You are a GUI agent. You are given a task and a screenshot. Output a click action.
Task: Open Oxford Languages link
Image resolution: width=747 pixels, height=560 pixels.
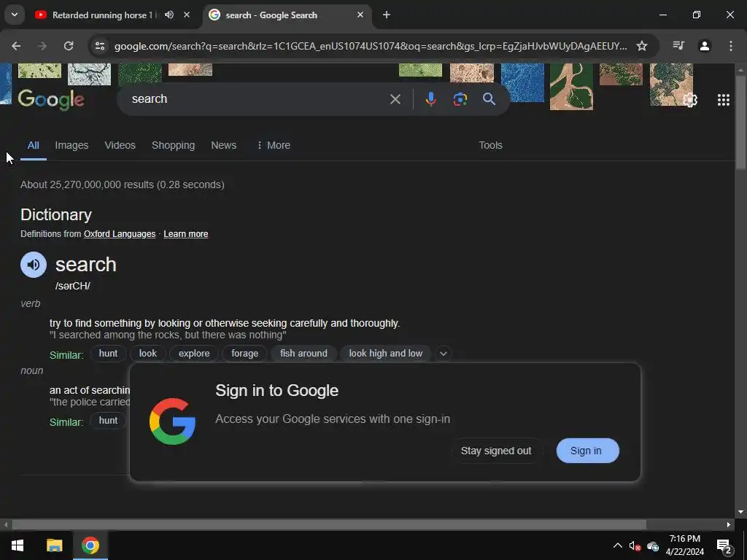coord(120,234)
